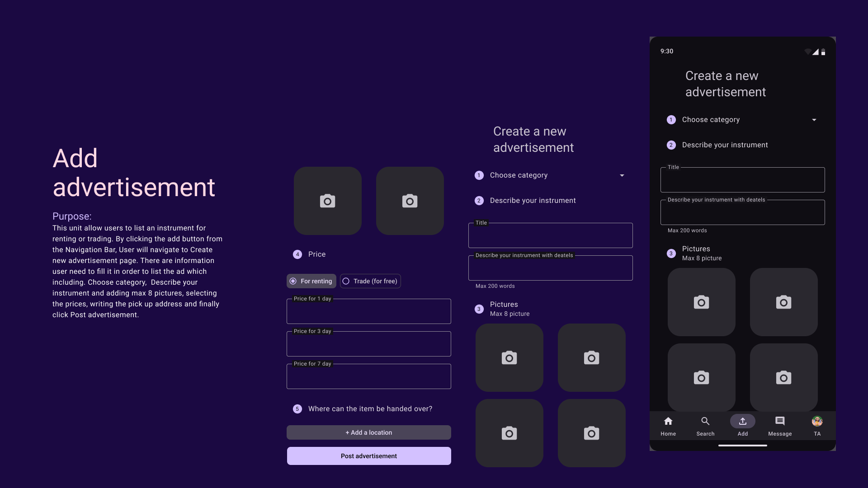This screenshot has height=488, width=868.
Task: Click the Title field in phone mockup
Action: pyautogui.click(x=742, y=180)
